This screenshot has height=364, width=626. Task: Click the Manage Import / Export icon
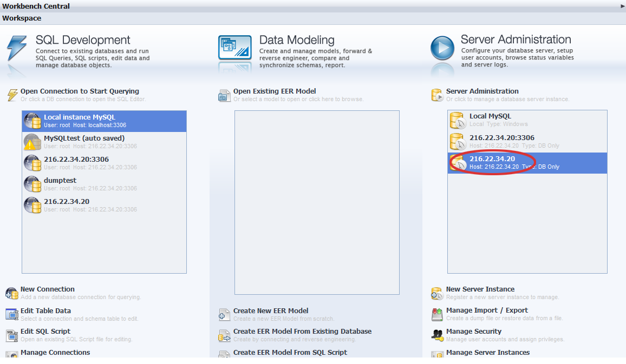pyautogui.click(x=437, y=314)
